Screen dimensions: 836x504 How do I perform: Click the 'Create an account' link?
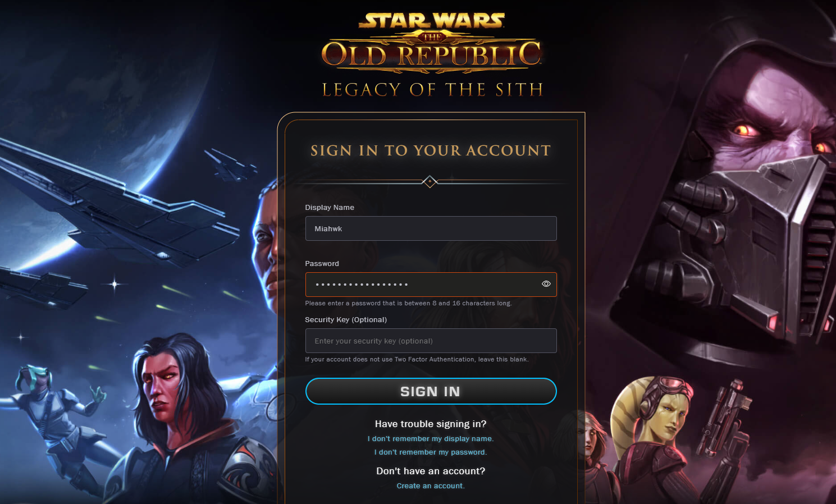pyautogui.click(x=431, y=486)
